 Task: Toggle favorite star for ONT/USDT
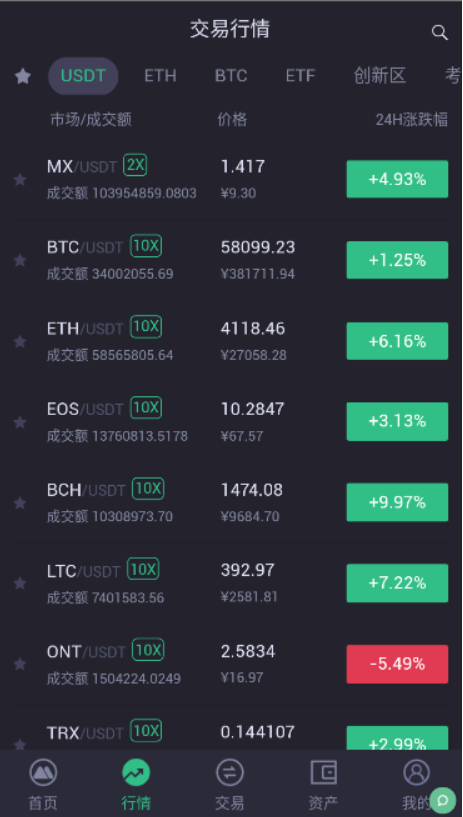tap(20, 664)
